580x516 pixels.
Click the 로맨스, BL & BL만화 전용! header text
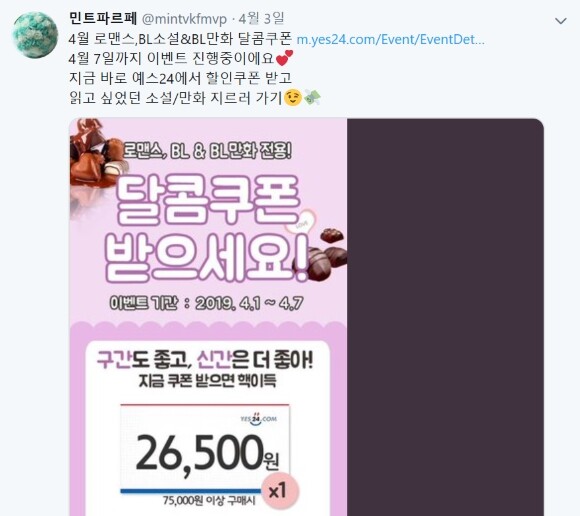click(207, 151)
